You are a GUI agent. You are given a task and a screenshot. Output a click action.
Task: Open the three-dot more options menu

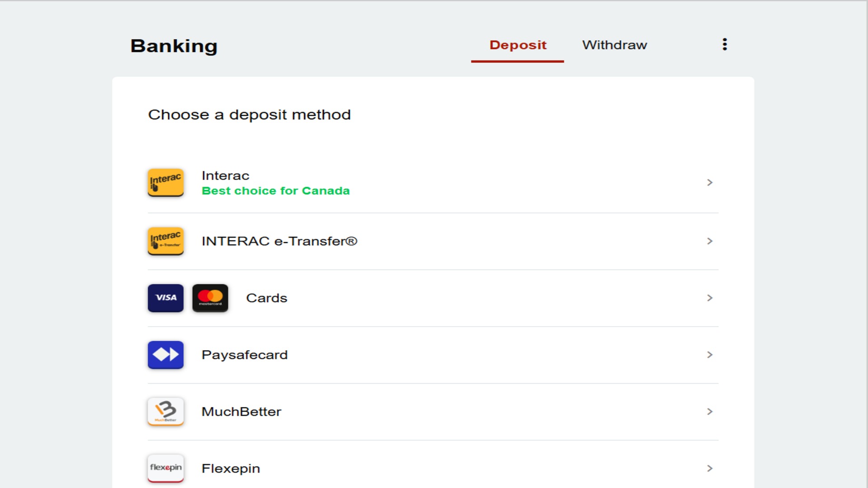tap(725, 44)
